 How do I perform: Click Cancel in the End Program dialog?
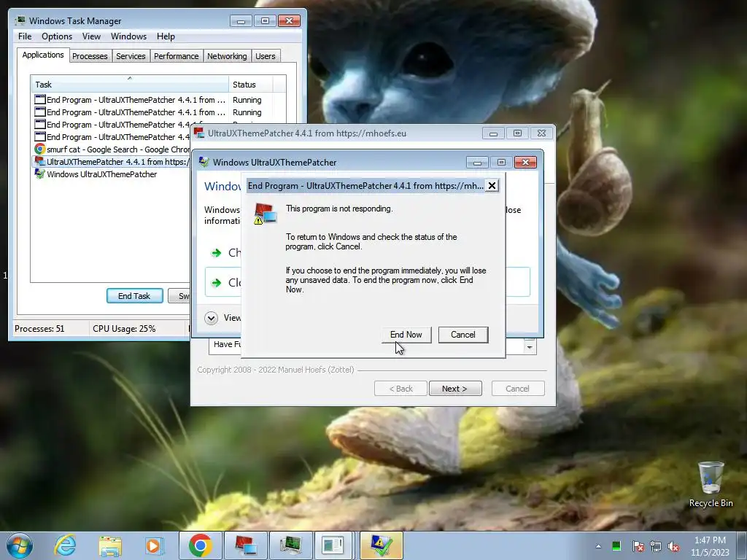(463, 334)
